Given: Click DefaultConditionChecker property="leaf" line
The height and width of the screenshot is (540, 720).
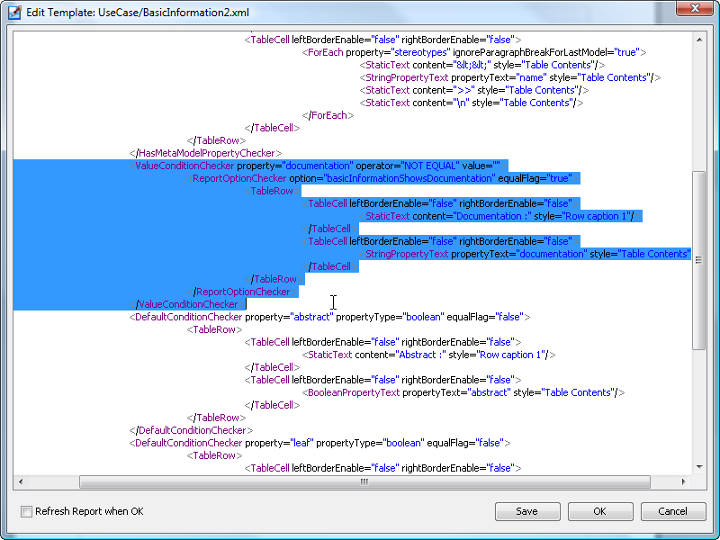Looking at the screenshot, I should [x=320, y=443].
